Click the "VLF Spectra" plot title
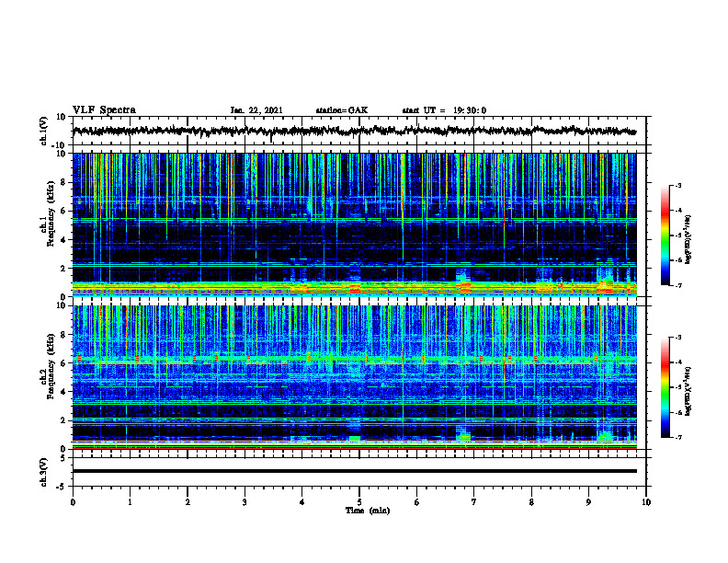The image size is (728, 563). [104, 110]
